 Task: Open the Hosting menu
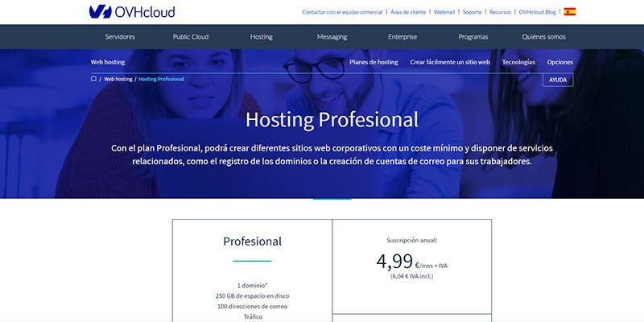[x=261, y=36]
